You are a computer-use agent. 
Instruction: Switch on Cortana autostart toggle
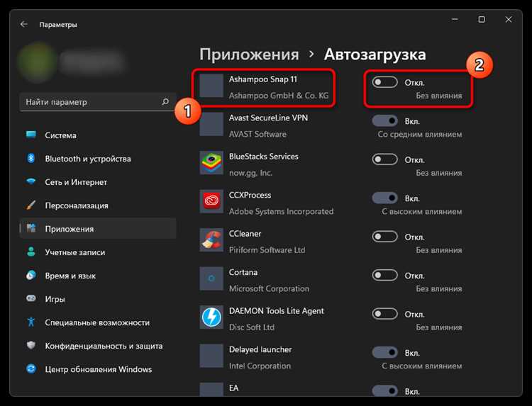[384, 275]
